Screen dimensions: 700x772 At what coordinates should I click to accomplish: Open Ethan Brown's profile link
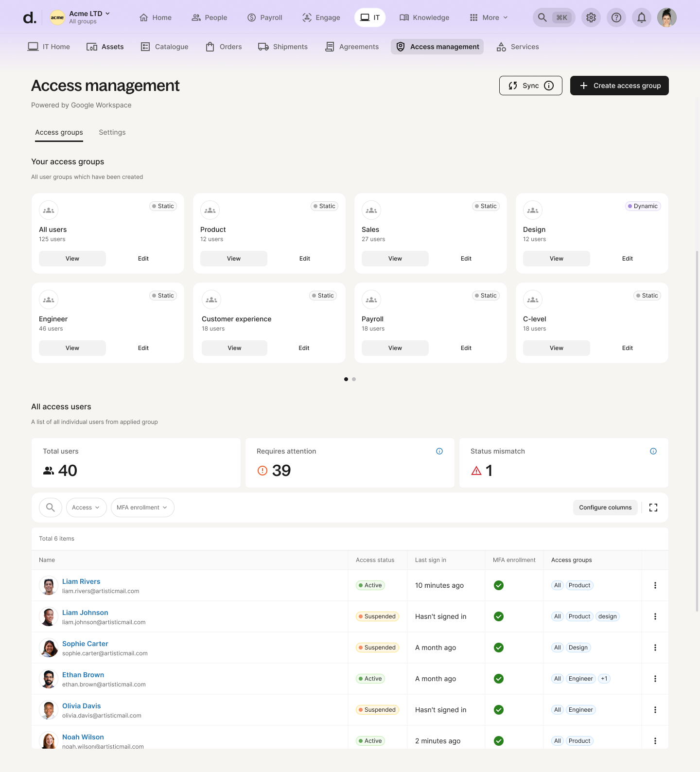tap(83, 675)
